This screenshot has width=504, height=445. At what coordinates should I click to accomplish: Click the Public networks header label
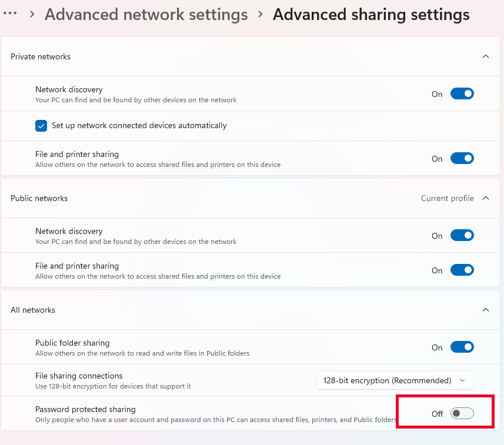coord(39,198)
